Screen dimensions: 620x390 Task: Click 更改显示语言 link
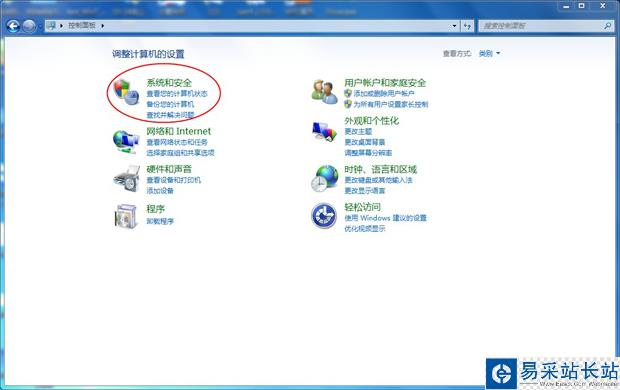(365, 190)
